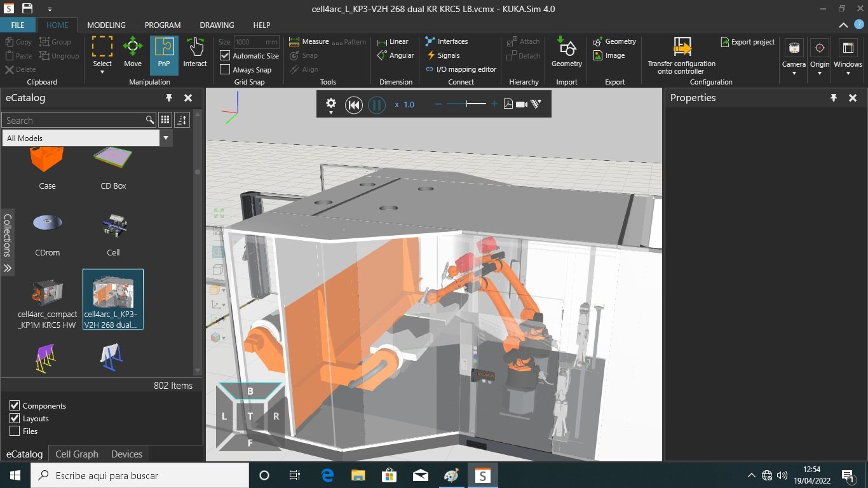Switch to the PROGRAM tab
868x488 pixels.
163,25
